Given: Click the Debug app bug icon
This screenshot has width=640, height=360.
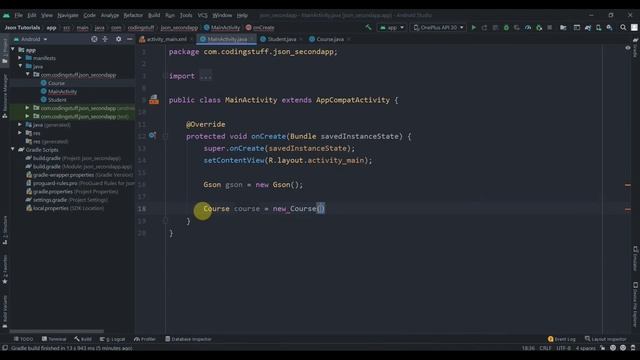Looking at the screenshot, I should [x=506, y=27].
